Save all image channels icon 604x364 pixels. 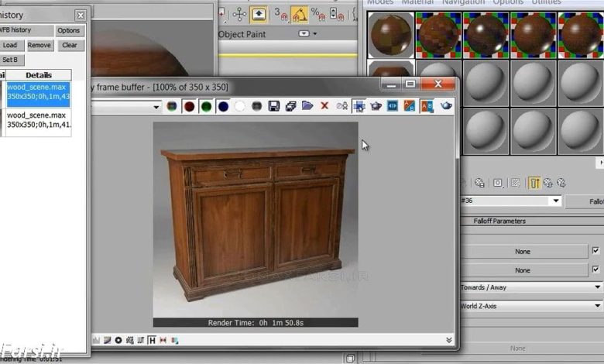pos(291,106)
